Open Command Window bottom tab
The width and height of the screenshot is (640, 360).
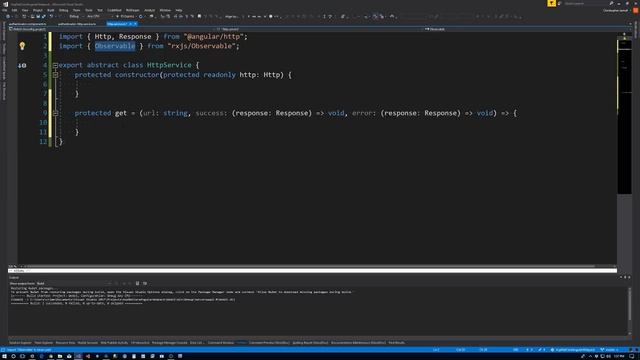coord(221,343)
